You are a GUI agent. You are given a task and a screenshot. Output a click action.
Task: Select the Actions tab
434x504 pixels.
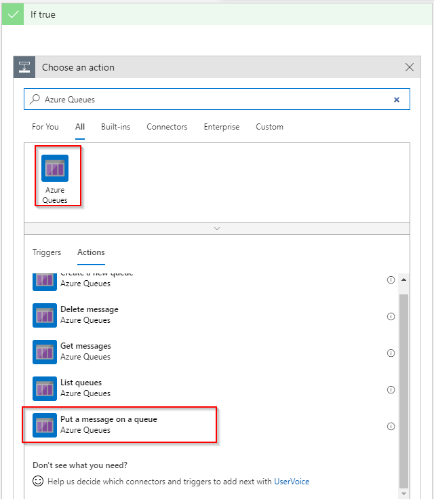(92, 252)
